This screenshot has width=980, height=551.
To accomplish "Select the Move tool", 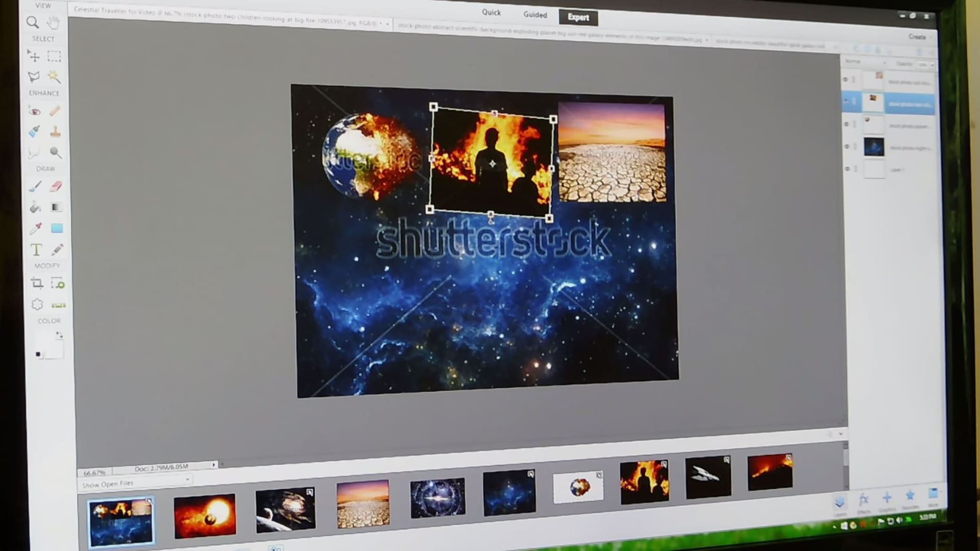I will pyautogui.click(x=34, y=56).
